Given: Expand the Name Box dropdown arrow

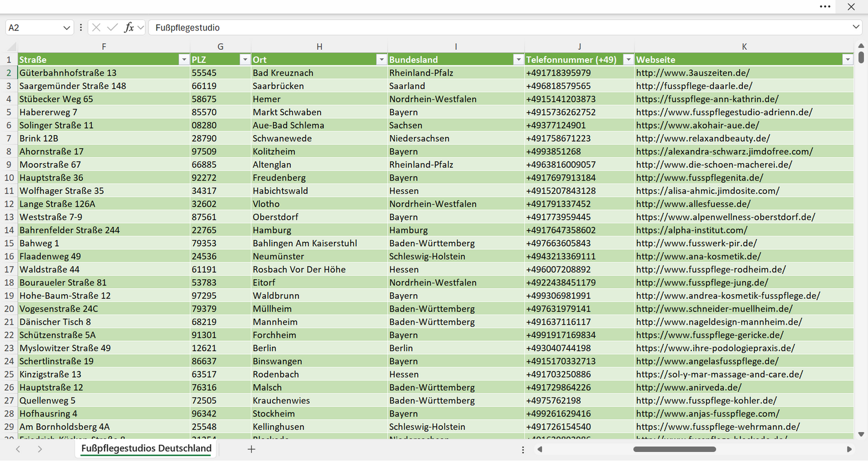Looking at the screenshot, I should pos(67,28).
